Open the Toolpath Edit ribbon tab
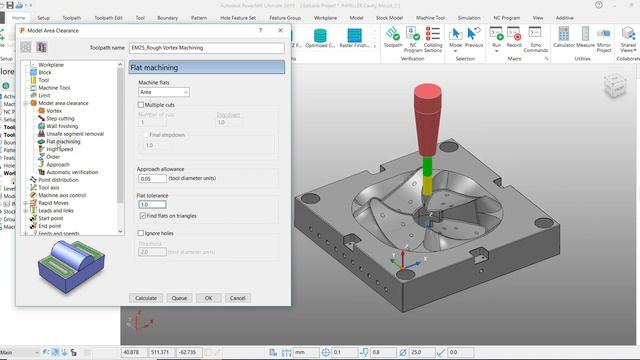640x360 pixels. [x=108, y=18]
